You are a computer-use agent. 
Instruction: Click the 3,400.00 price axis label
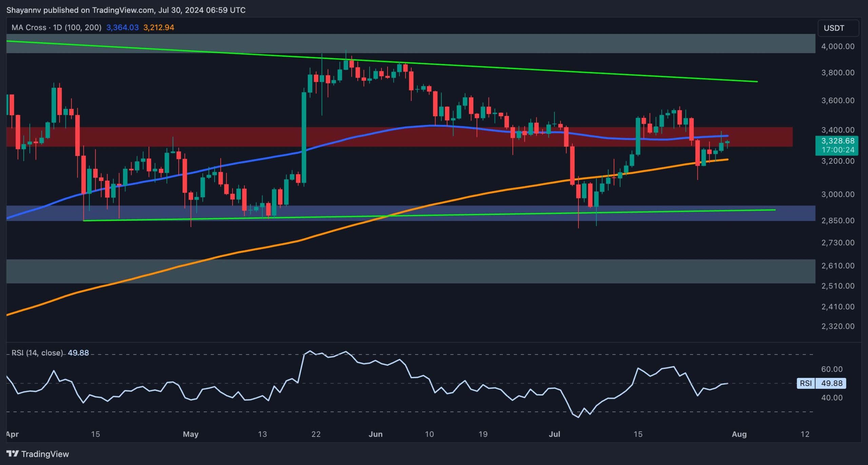837,130
